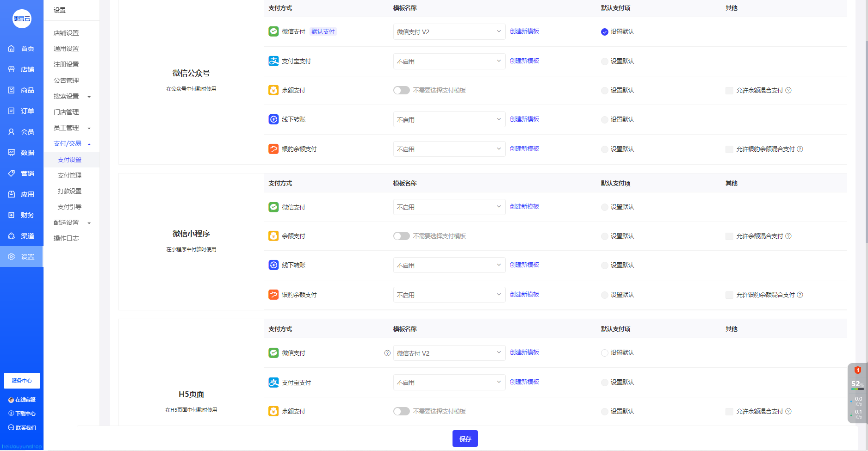Screen dimensions: 868x451
Task: Select 设置默认 radio for H5 微信支付
Action: 604,353
